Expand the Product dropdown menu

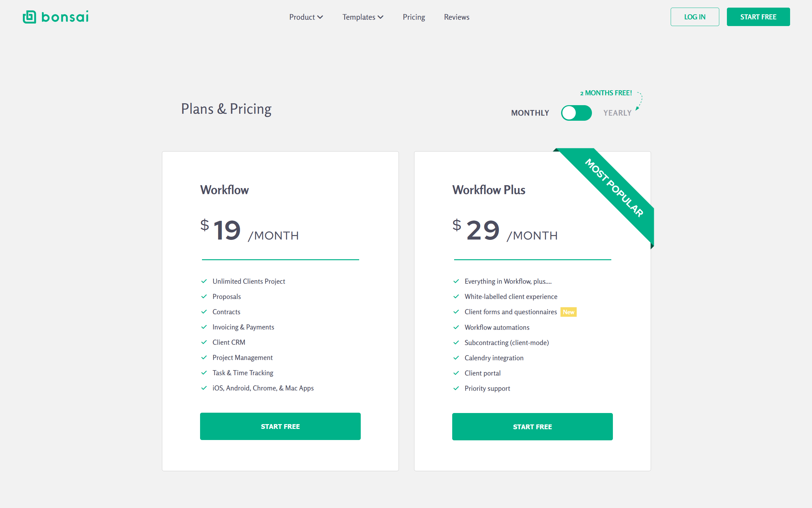pos(306,17)
